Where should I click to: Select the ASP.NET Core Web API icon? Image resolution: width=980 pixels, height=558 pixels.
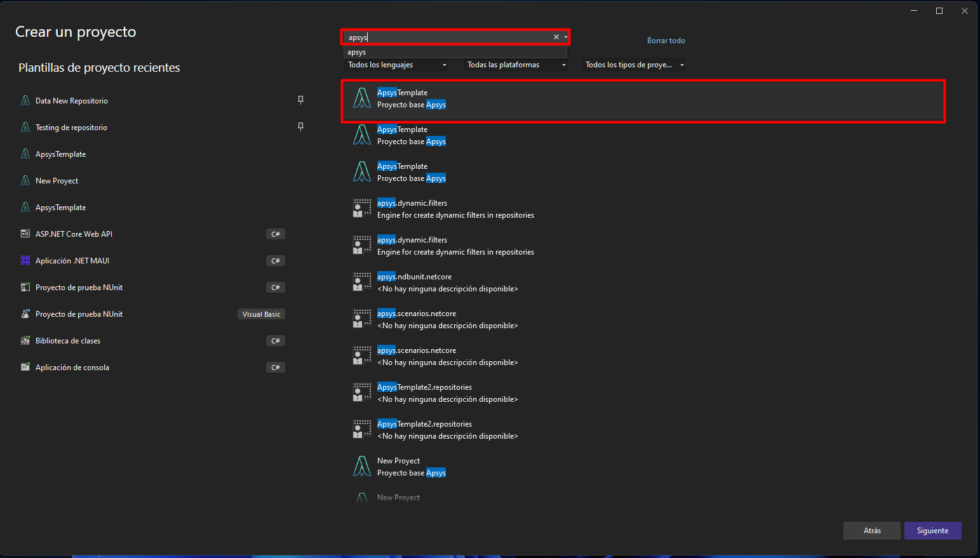[x=25, y=234]
